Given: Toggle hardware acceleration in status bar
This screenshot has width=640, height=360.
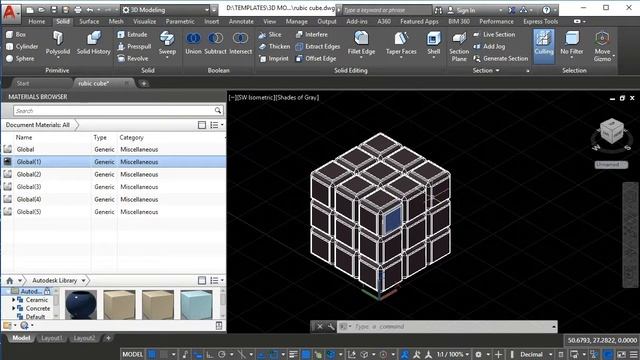Looking at the screenshot, I should [x=608, y=354].
